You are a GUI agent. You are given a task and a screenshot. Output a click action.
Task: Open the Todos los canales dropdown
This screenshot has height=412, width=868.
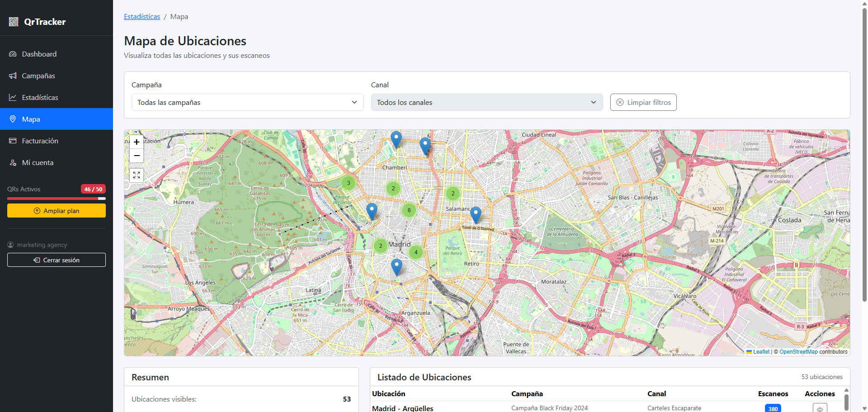486,102
